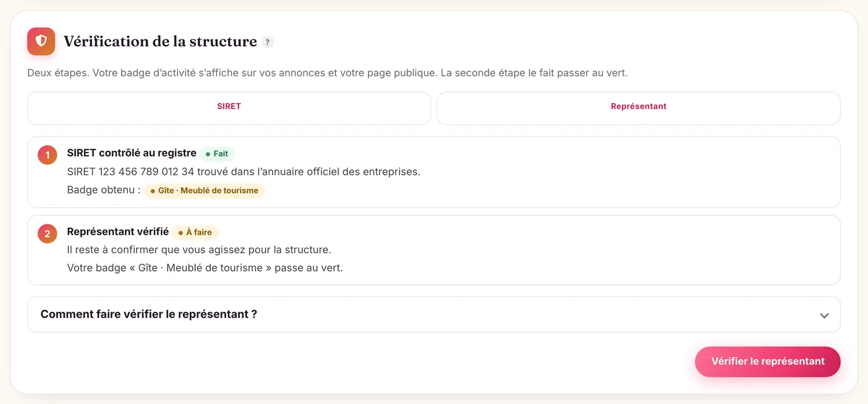Open the help question mark icon
The image size is (868, 404).
coord(267,42)
